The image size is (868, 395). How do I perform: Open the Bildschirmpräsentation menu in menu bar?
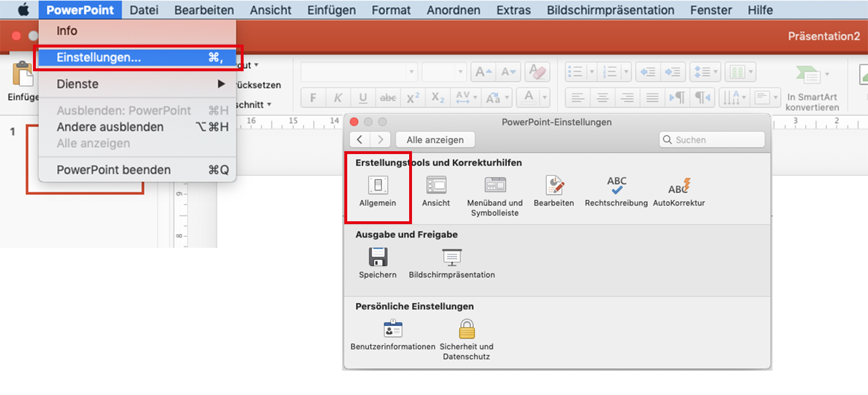click(x=610, y=10)
